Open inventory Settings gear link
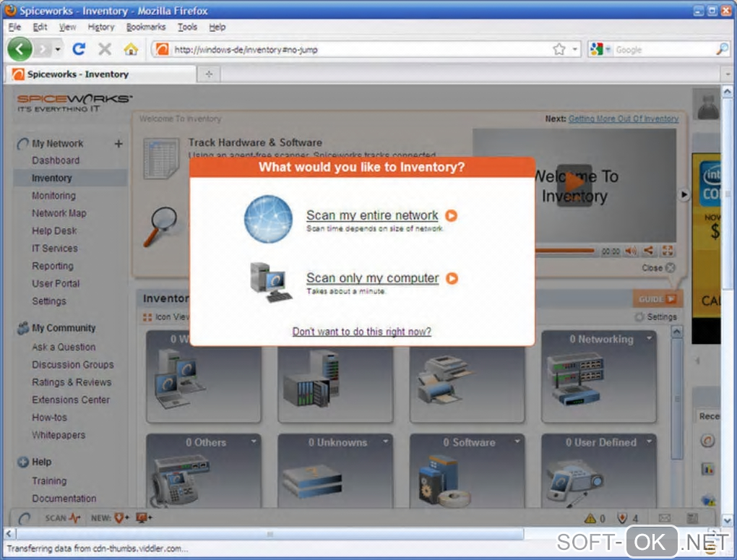Viewport: 737px width, 560px height. [656, 317]
